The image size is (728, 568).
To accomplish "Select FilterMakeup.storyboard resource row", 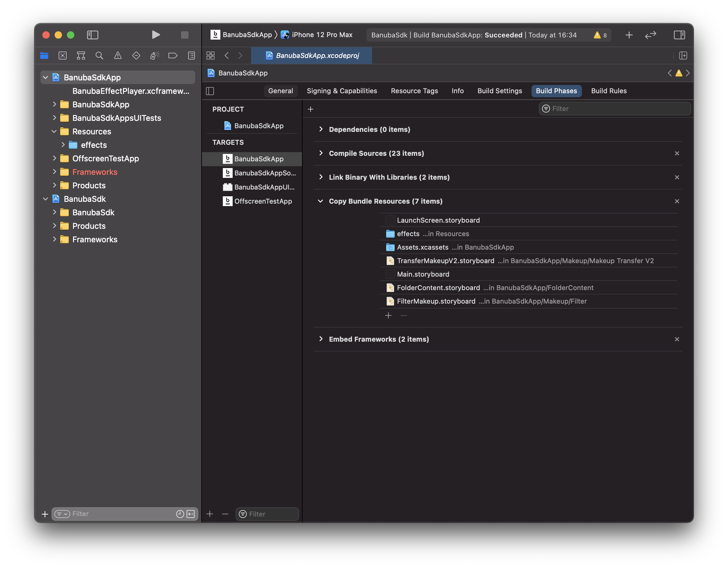I will click(529, 301).
